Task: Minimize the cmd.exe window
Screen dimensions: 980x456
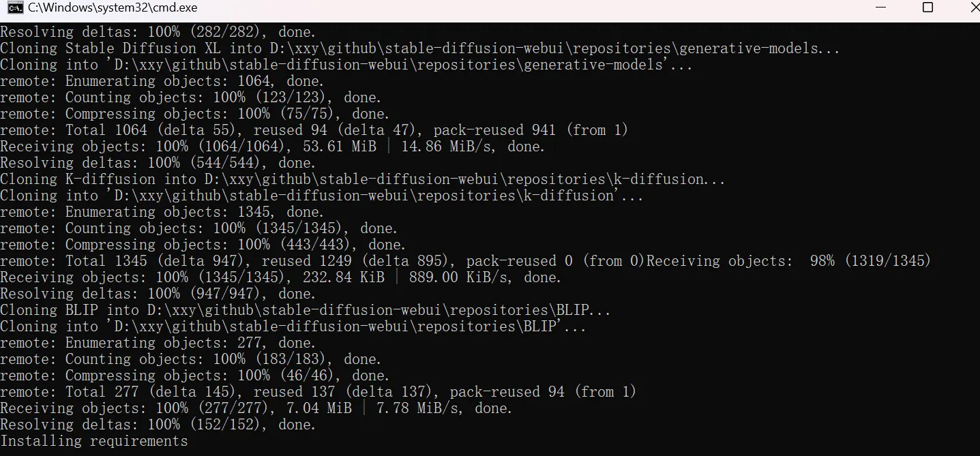Action: pyautogui.click(x=879, y=8)
